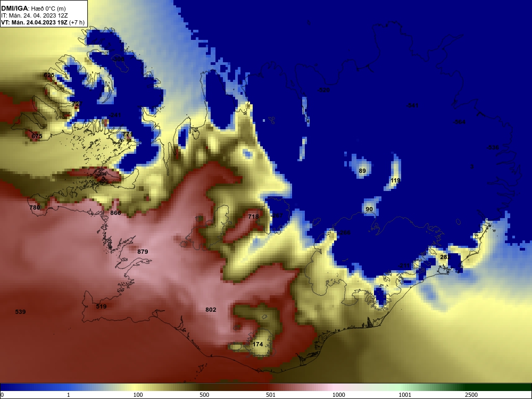The image size is (532, 399).
Task: Click the map value -536
Action: click(493, 147)
